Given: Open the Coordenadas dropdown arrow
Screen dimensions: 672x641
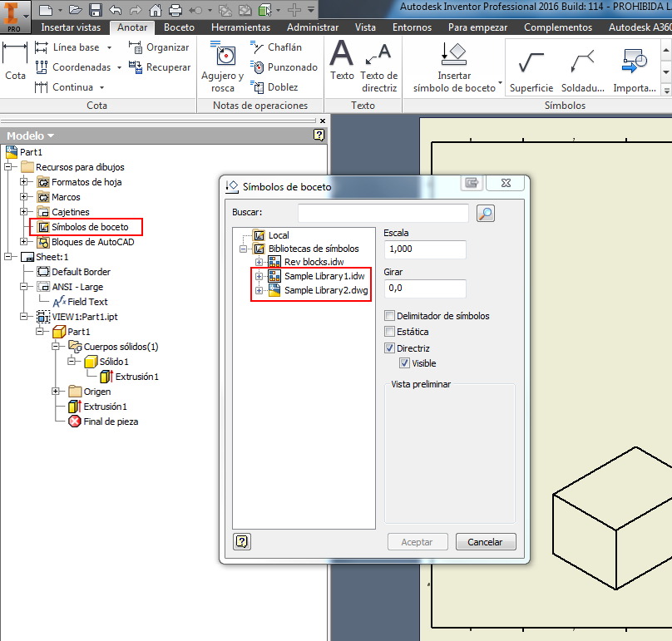Looking at the screenshot, I should tap(119, 67).
